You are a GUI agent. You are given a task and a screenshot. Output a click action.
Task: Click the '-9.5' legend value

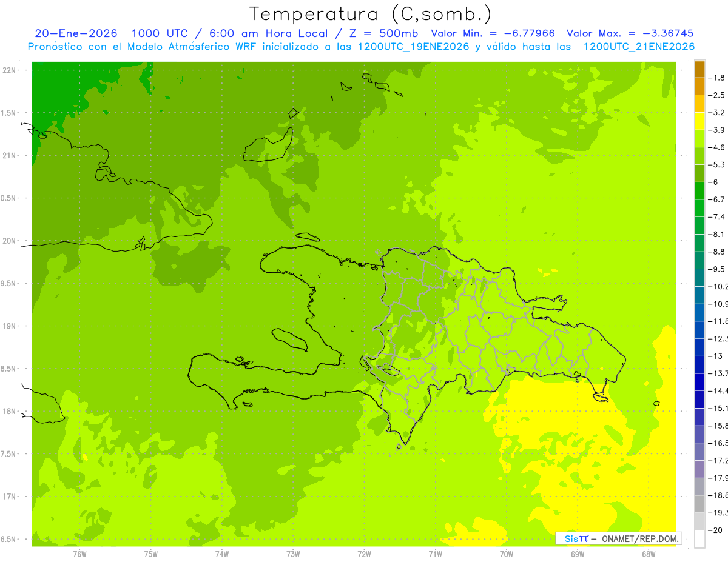716,269
